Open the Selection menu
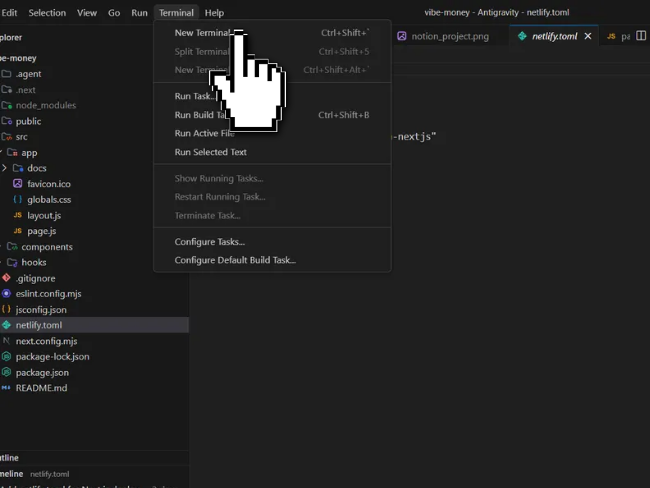Image resolution: width=650 pixels, height=488 pixels. point(47,13)
